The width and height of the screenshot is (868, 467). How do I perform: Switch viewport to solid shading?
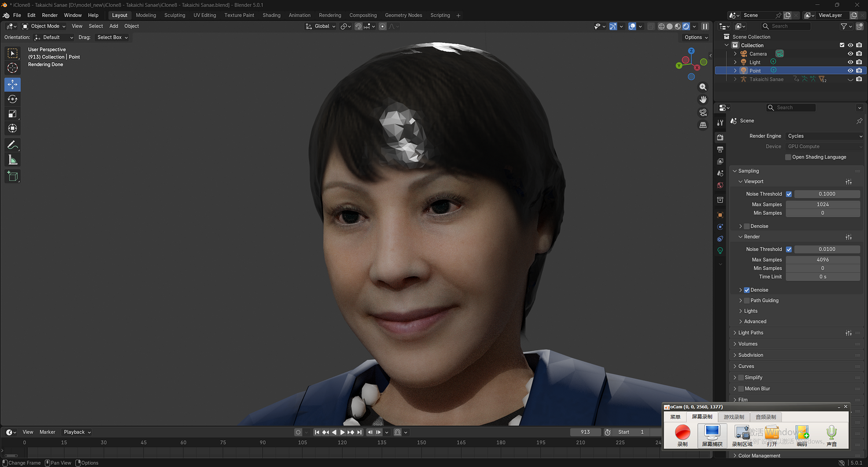670,26
